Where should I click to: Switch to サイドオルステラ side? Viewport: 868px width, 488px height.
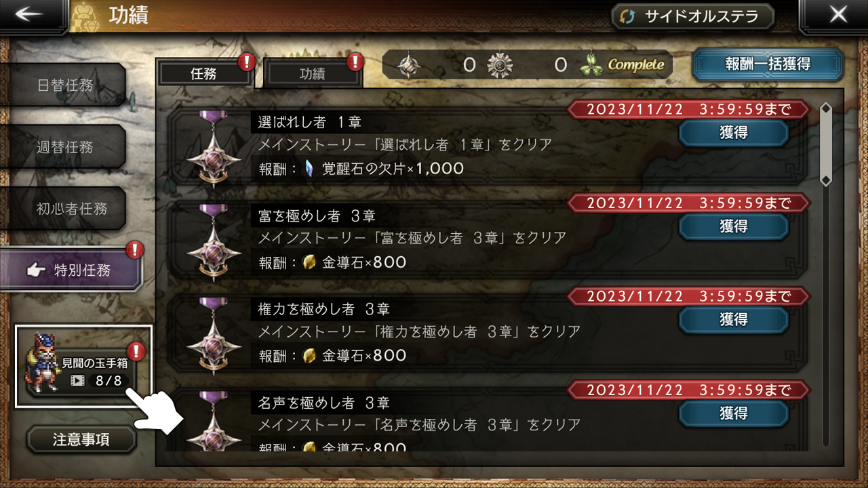[x=694, y=16]
